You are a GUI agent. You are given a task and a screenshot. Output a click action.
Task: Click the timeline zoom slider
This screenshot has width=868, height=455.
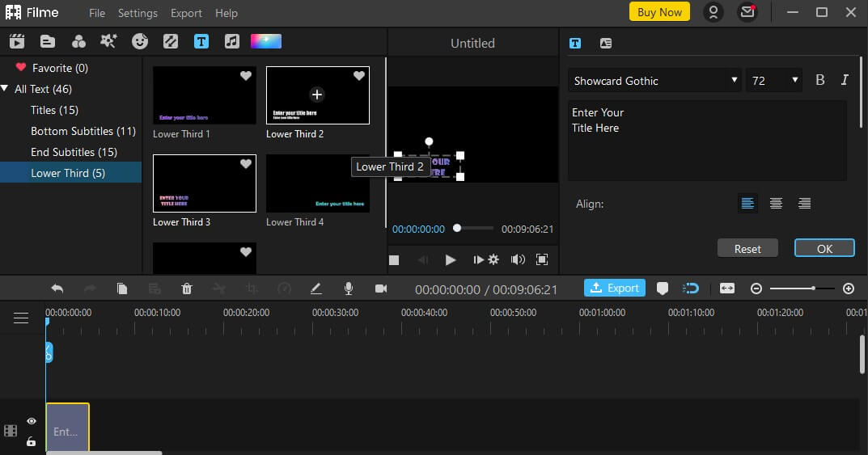pos(802,288)
